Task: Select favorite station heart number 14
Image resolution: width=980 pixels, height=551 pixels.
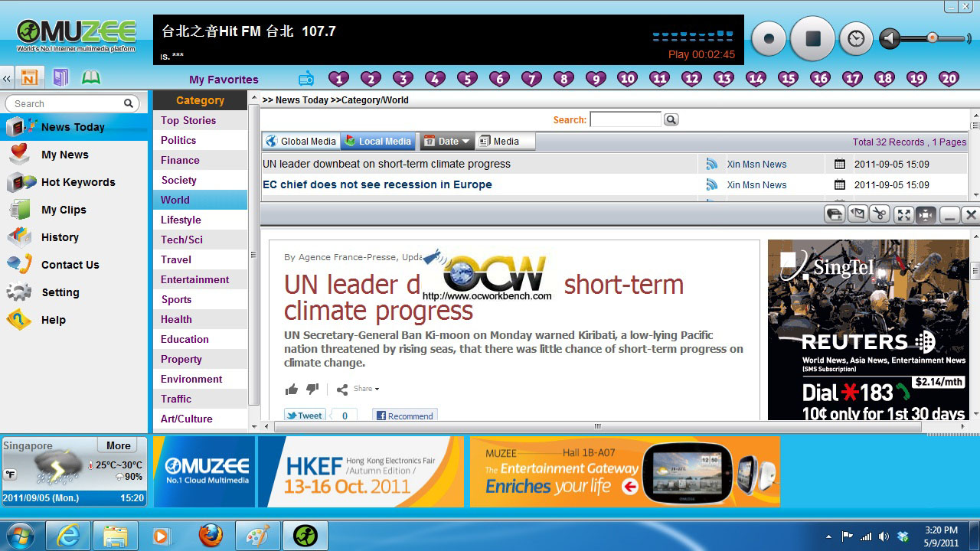Action: coord(756,78)
